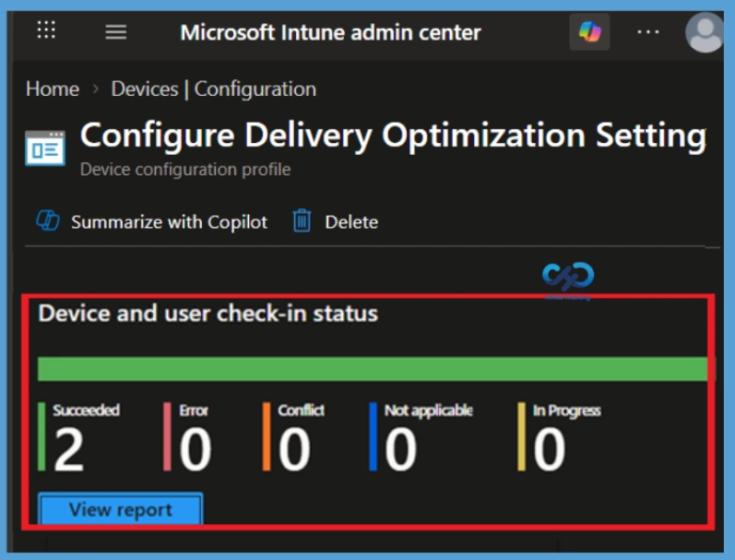Click the Delete trash can icon

(x=302, y=220)
